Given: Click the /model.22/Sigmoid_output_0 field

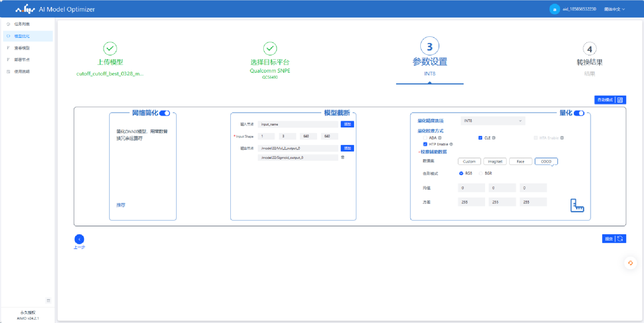Looking at the screenshot, I should pos(298,158).
